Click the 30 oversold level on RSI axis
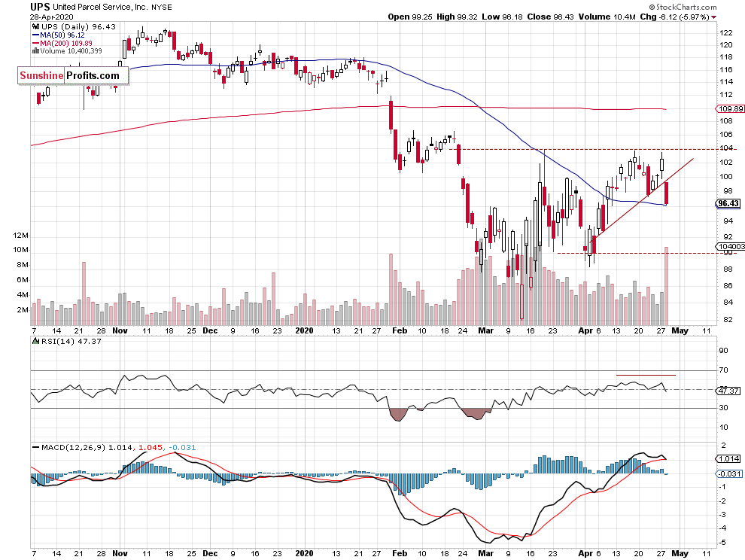 [724, 407]
